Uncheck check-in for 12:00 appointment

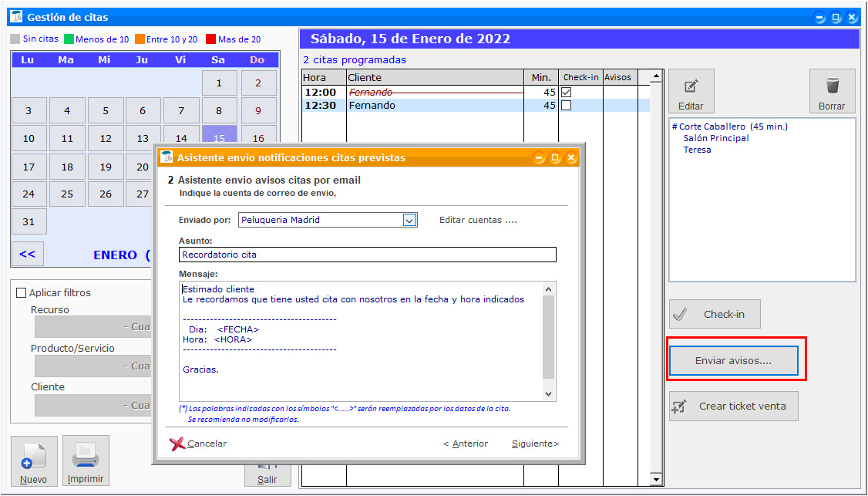566,92
